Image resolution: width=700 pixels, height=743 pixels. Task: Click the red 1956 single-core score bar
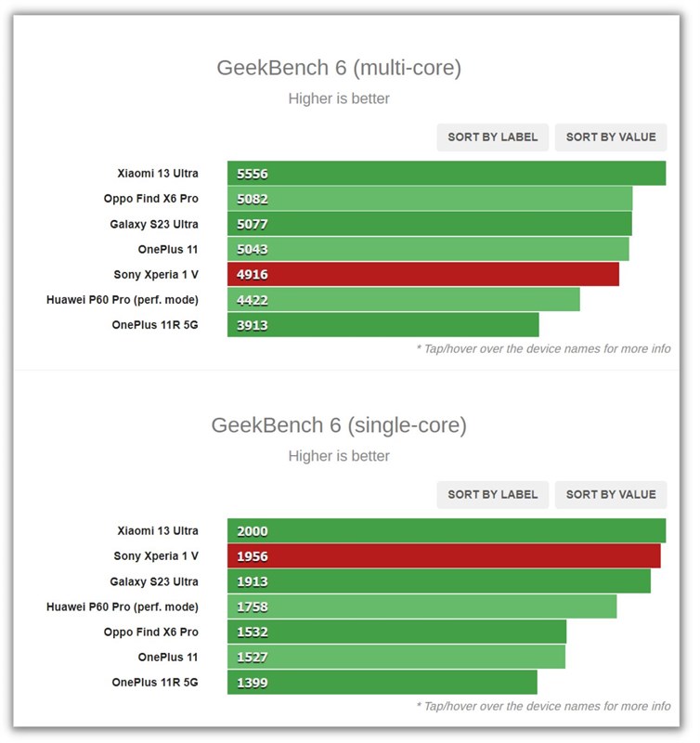(444, 556)
